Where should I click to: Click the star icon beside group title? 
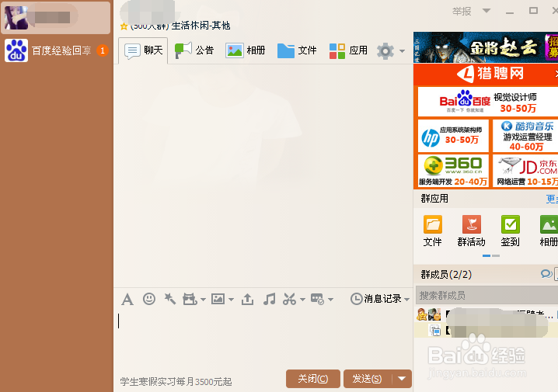[124, 26]
